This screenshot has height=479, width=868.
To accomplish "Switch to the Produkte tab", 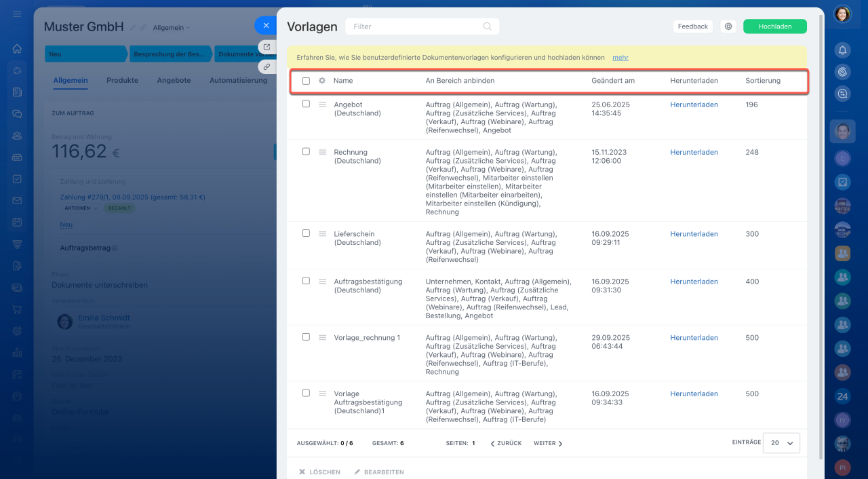I will tap(122, 80).
